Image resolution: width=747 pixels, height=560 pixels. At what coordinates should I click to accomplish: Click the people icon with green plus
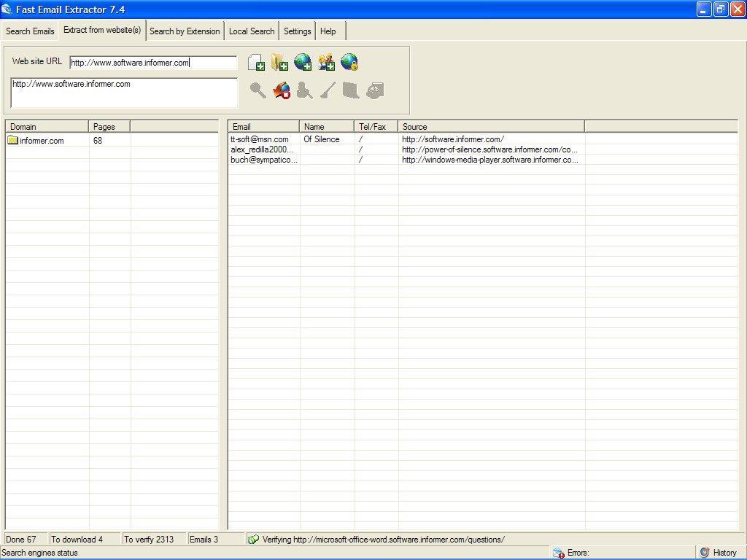tap(326, 63)
